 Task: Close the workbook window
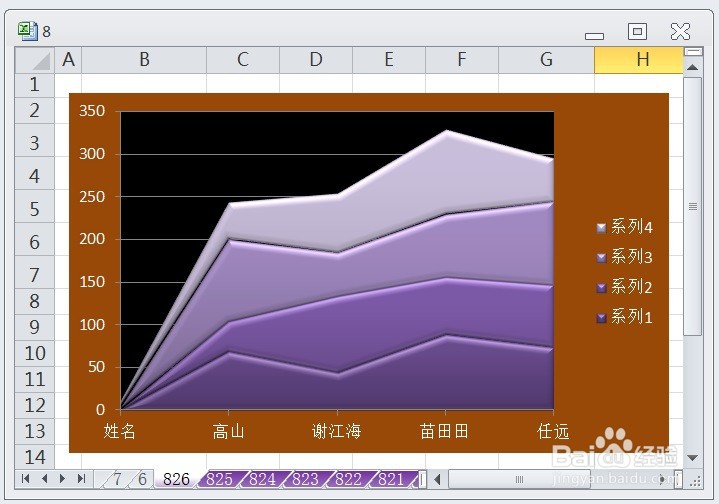[x=680, y=32]
